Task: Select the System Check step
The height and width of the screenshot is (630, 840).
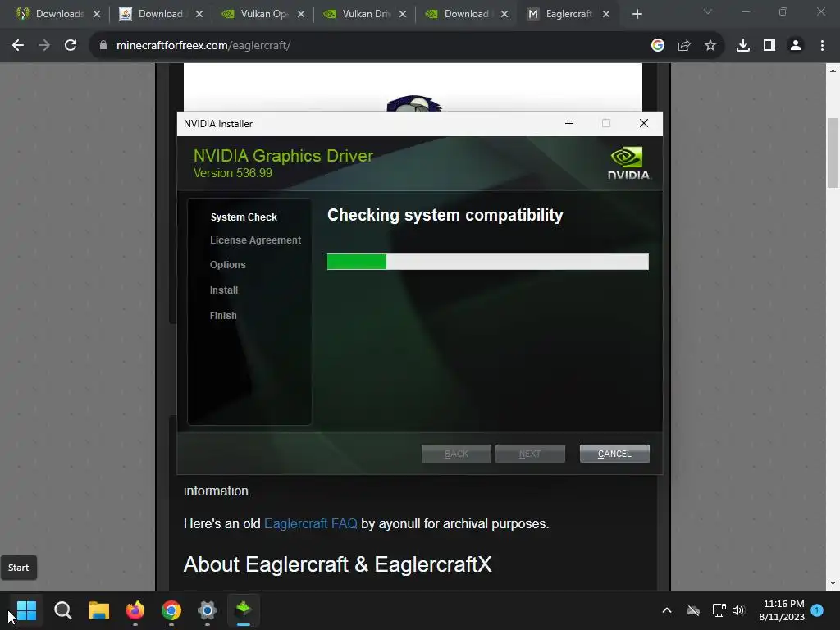Action: coord(244,217)
